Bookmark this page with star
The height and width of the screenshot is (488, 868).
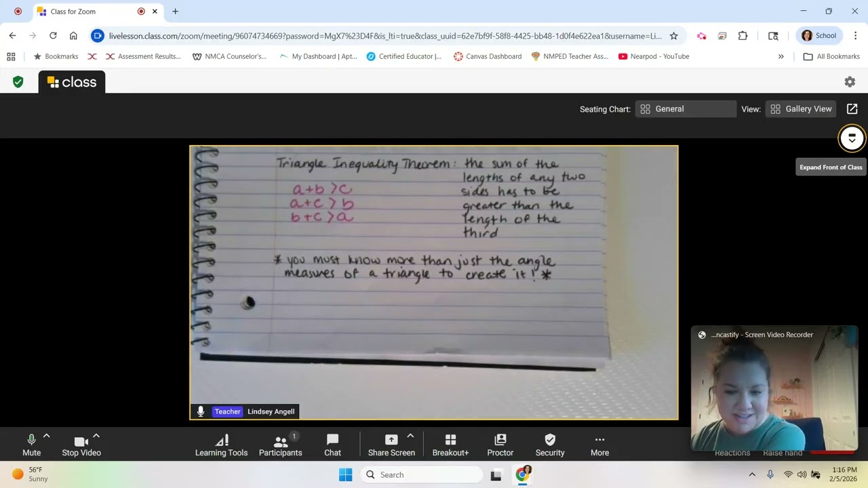click(x=673, y=36)
